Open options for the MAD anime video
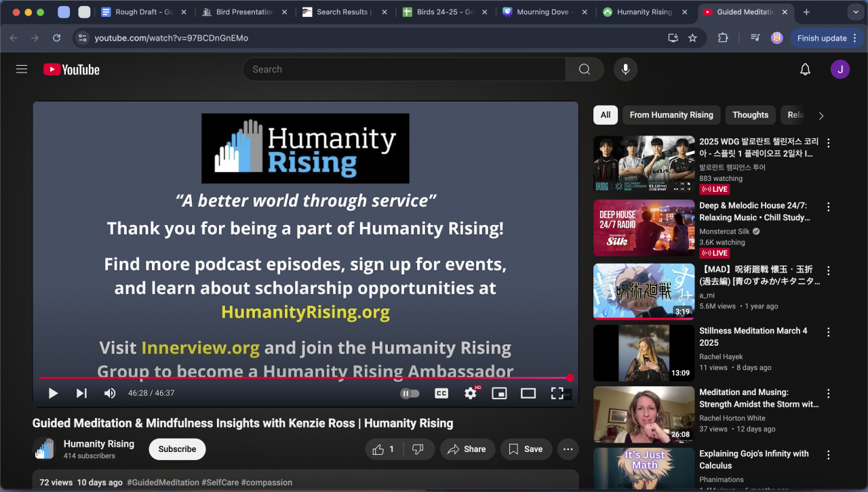 click(x=828, y=270)
